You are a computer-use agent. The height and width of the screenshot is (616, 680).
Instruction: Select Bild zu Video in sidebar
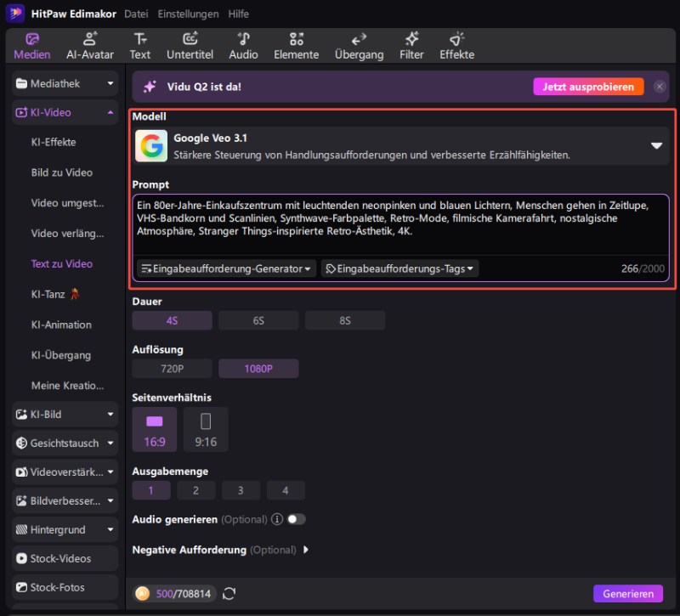62,172
